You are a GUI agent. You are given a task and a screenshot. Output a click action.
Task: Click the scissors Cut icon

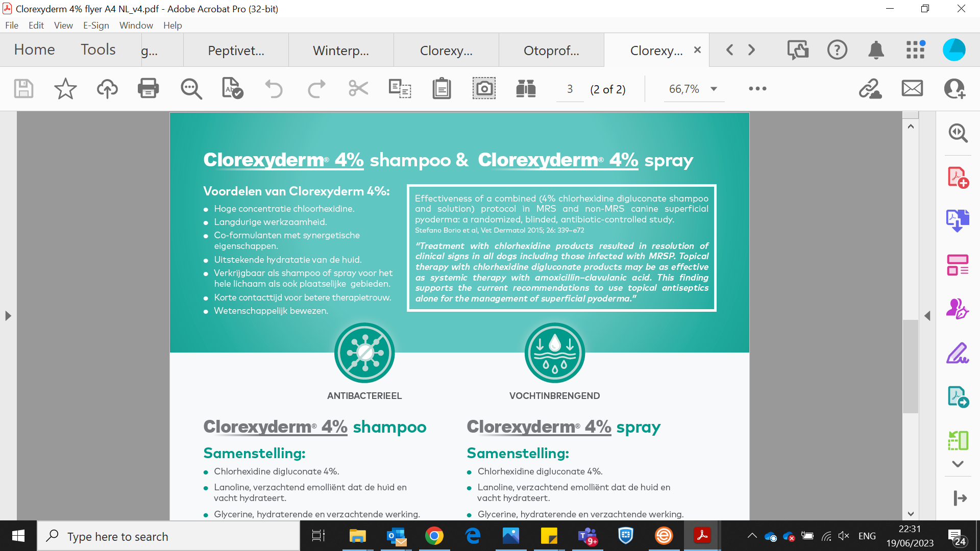point(358,89)
